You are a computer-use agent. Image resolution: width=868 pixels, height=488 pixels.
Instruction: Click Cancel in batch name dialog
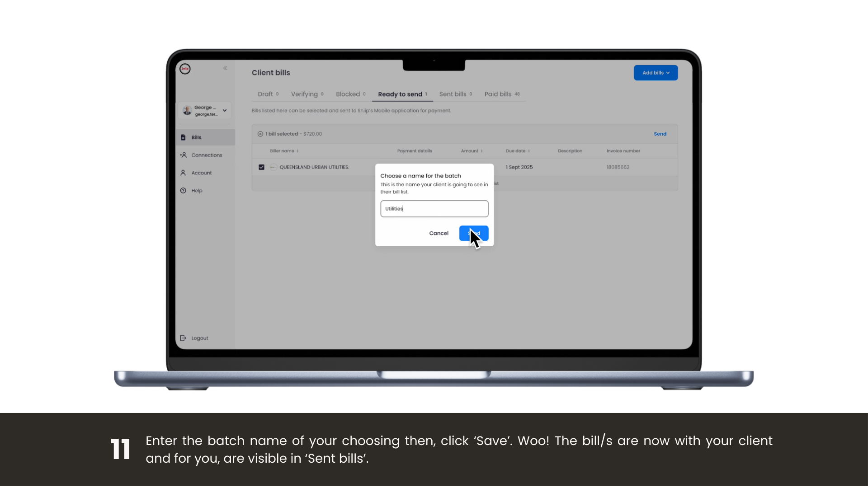click(439, 233)
